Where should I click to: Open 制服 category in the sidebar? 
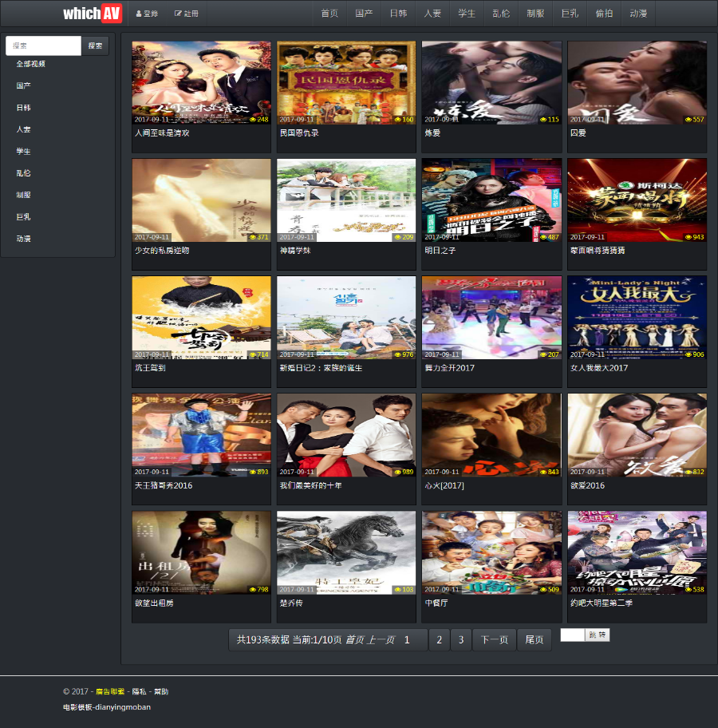pos(23,195)
